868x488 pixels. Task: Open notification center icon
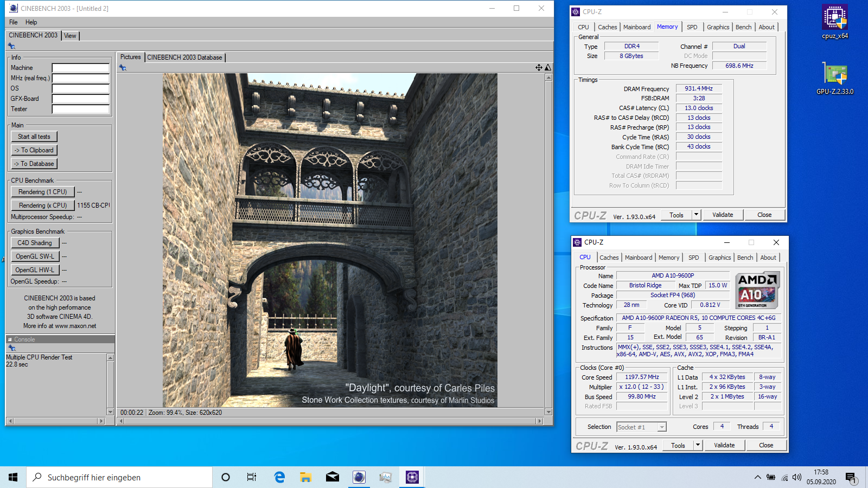point(851,478)
